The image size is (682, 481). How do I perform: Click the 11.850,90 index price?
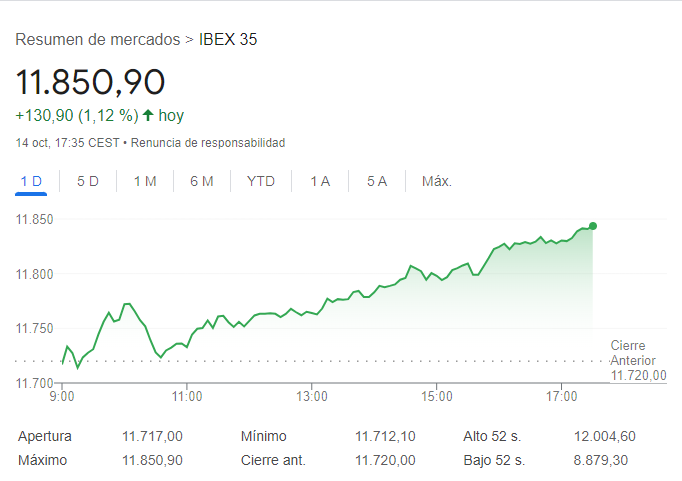(90, 81)
